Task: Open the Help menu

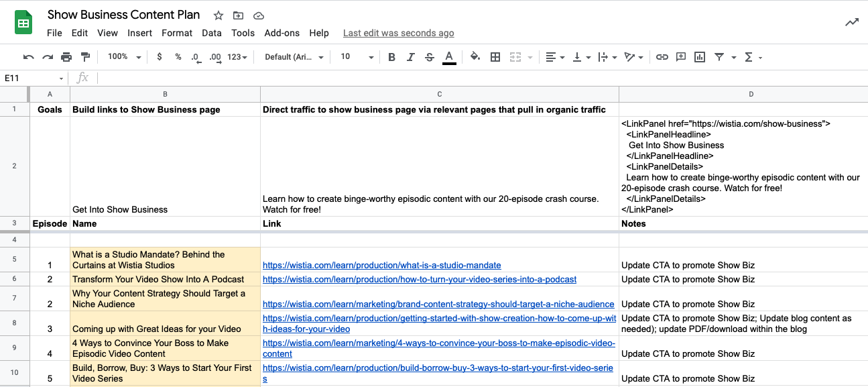Action: tap(319, 33)
